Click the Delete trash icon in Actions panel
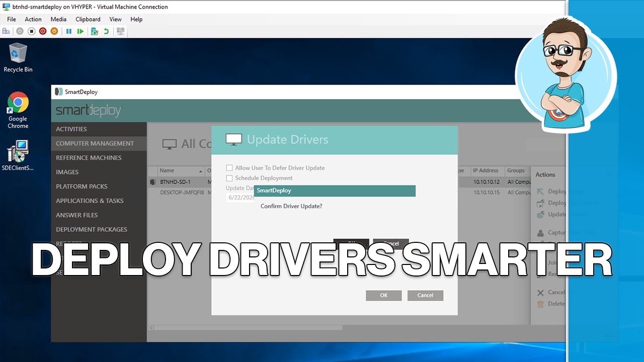Viewport: 644px width, 362px height. 540,304
